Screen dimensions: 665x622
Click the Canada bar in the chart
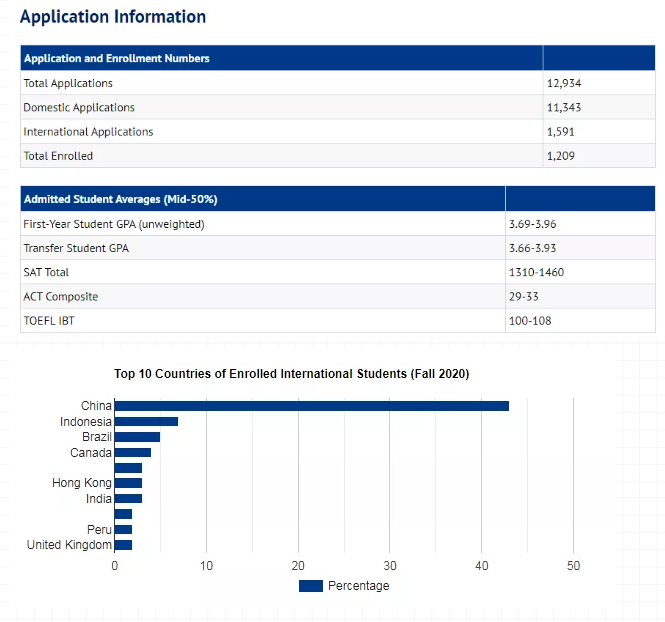point(133,452)
